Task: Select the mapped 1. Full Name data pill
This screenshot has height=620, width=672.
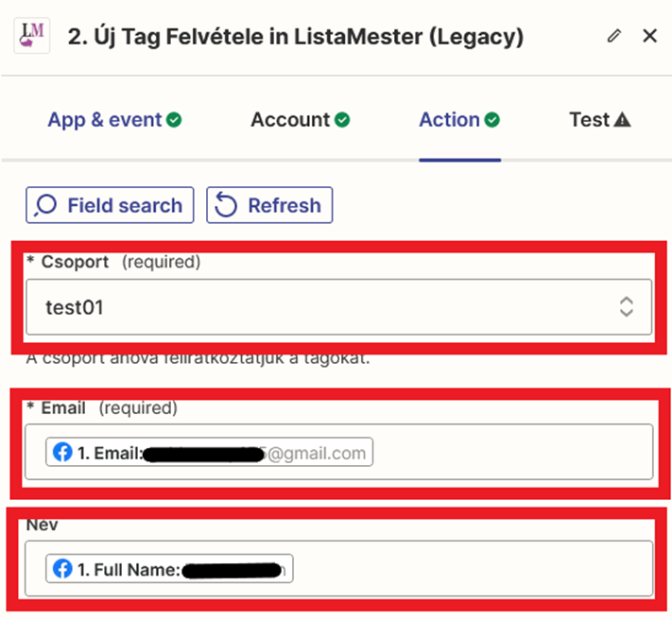Action: [169, 569]
